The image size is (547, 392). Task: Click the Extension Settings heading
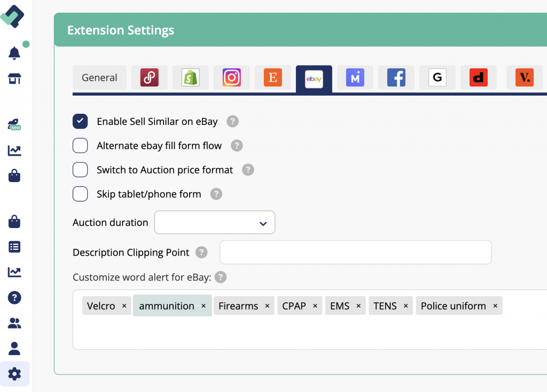(121, 30)
